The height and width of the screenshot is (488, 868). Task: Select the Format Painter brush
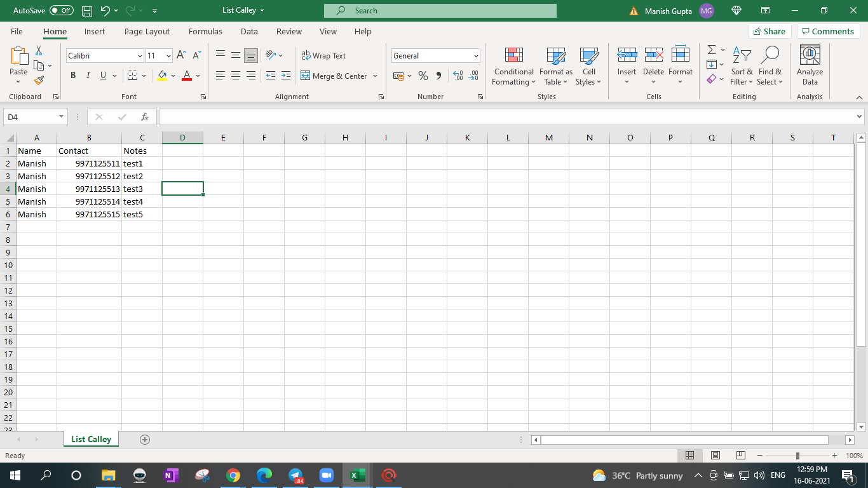tap(39, 80)
